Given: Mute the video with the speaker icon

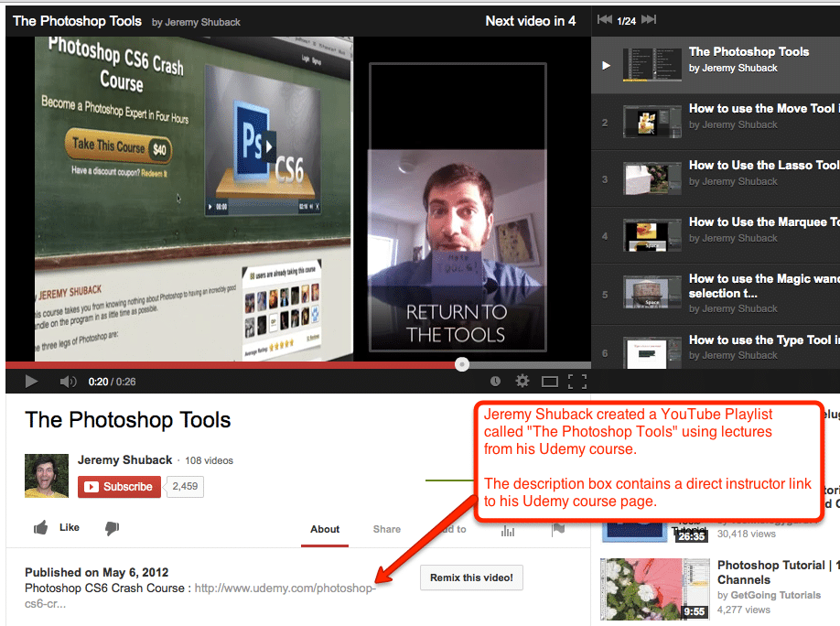Looking at the screenshot, I should 68,382.
